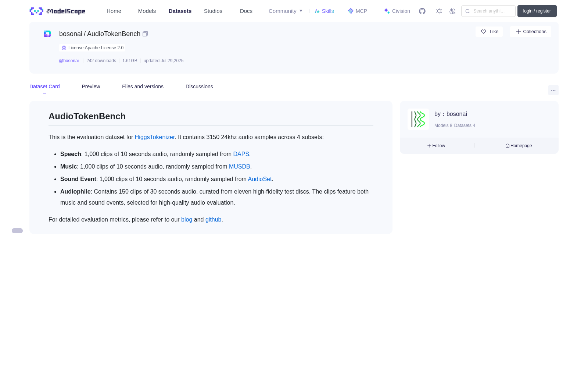The image size is (588, 368).
Task: Click the by：bosonai author name
Action: tap(451, 114)
